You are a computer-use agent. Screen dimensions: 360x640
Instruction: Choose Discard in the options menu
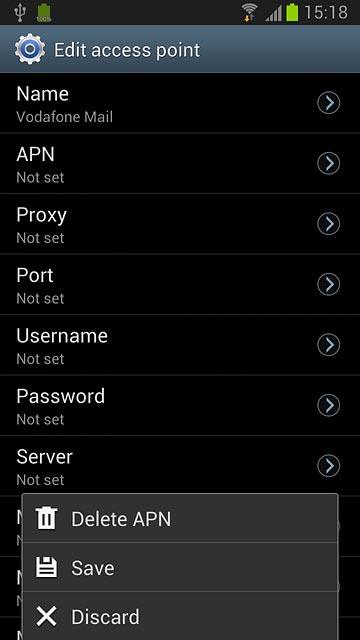(x=180, y=616)
